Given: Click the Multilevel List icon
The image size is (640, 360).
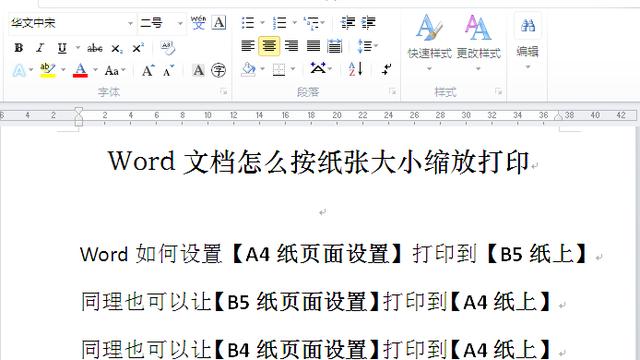Looking at the screenshot, I should [x=312, y=23].
